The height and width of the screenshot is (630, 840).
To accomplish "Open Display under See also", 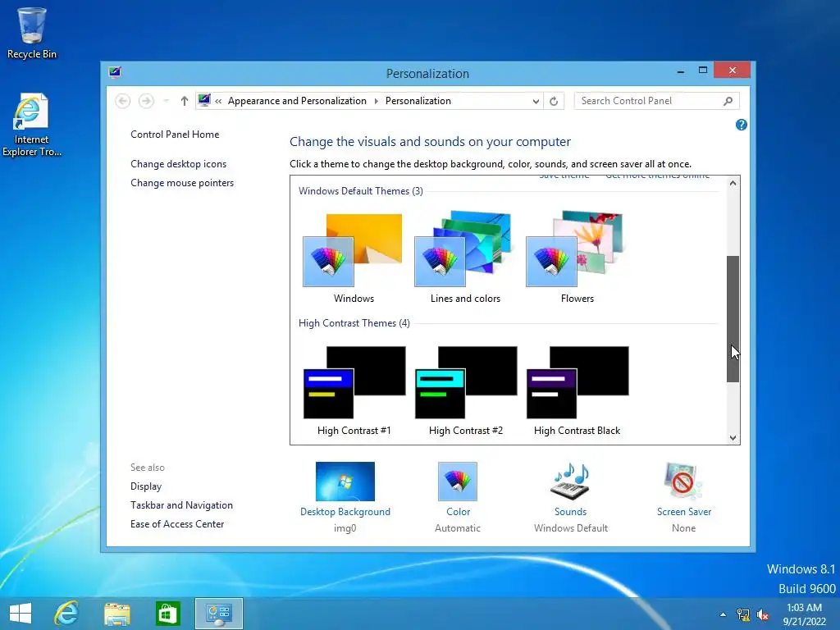I will point(146,486).
